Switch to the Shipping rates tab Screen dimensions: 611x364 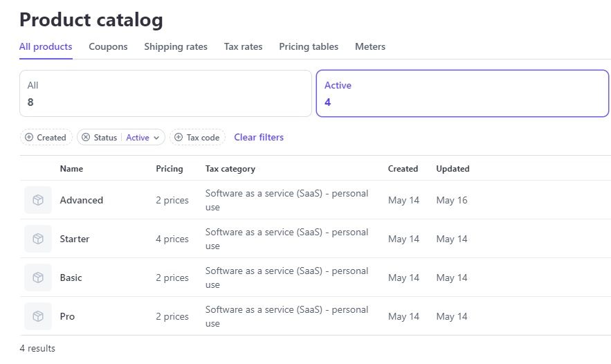coord(176,47)
